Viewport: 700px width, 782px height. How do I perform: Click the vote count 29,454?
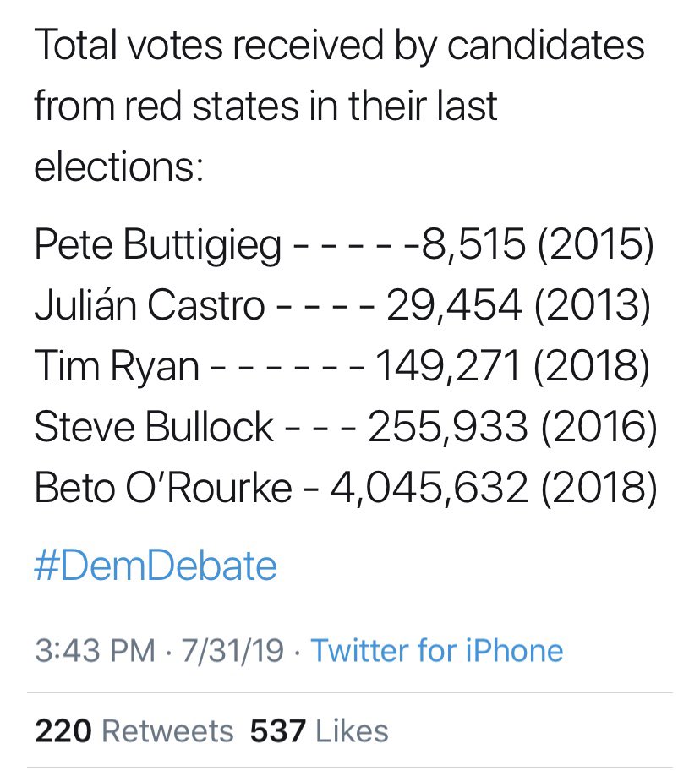(454, 306)
